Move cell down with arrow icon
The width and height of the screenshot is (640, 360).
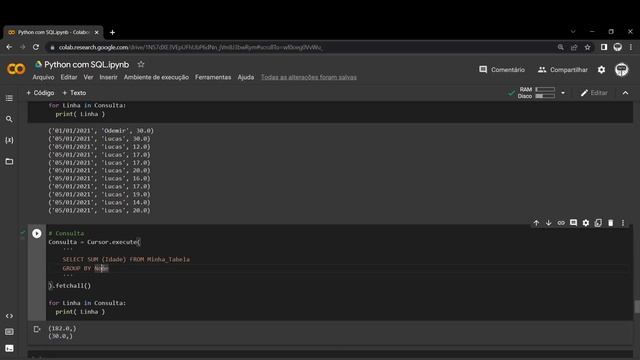pyautogui.click(x=549, y=223)
